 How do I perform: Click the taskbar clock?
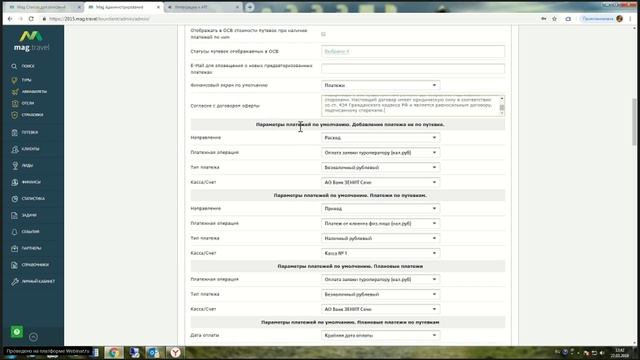click(x=620, y=353)
